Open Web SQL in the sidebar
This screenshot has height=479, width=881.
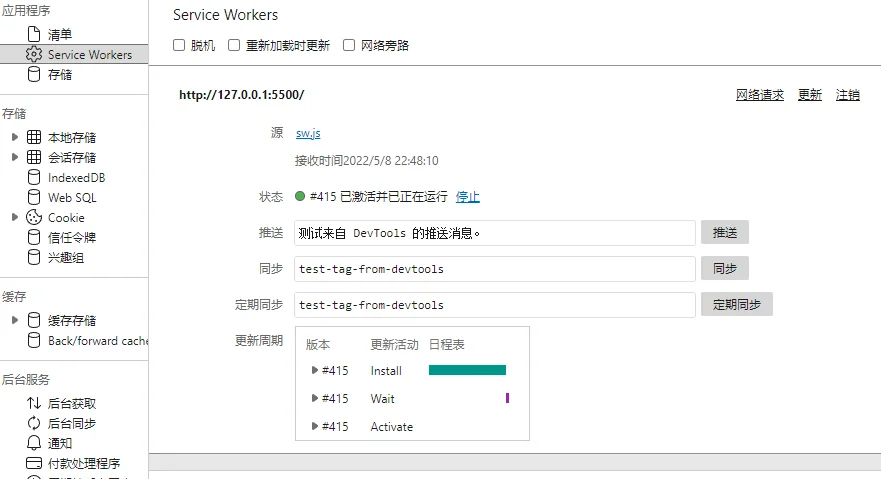tap(74, 198)
